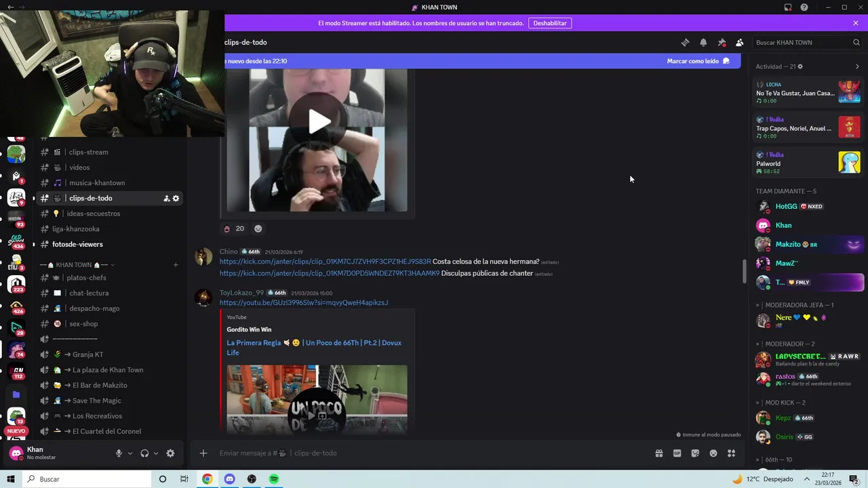Open kick clip link 'Costa celosa'
This screenshot has height=488, width=868.
325,262
